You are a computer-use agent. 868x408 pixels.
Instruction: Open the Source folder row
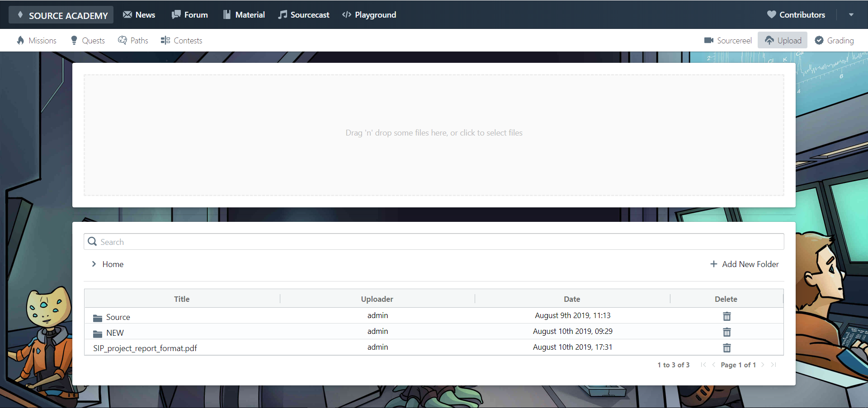(434, 316)
